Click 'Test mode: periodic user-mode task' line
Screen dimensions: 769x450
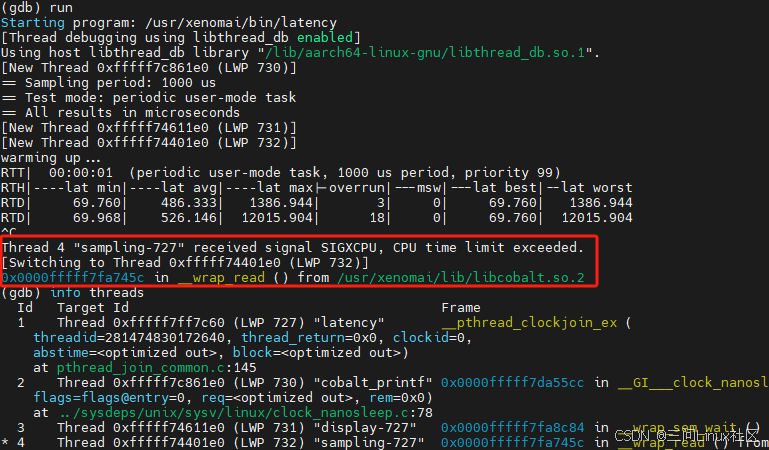149,98
